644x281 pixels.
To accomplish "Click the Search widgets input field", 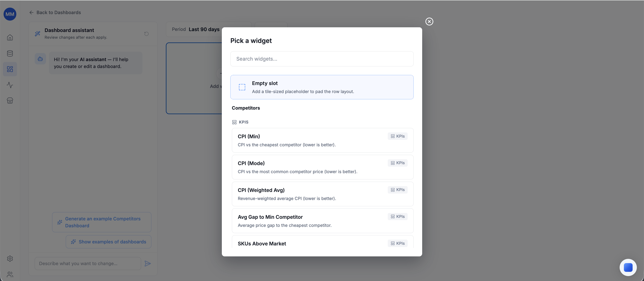I will [x=322, y=59].
